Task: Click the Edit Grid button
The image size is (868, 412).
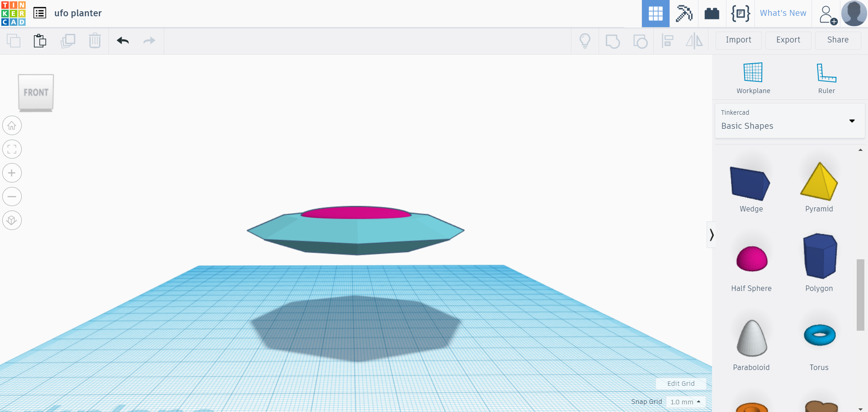Action: click(x=681, y=384)
